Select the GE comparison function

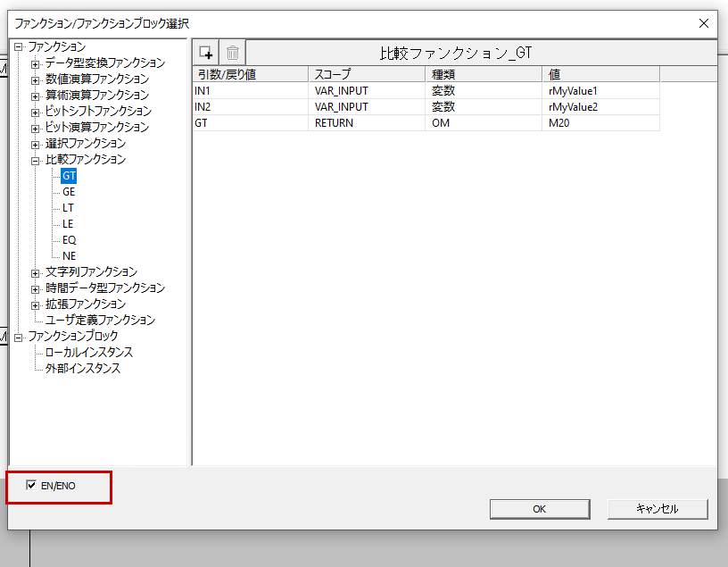coord(69,192)
